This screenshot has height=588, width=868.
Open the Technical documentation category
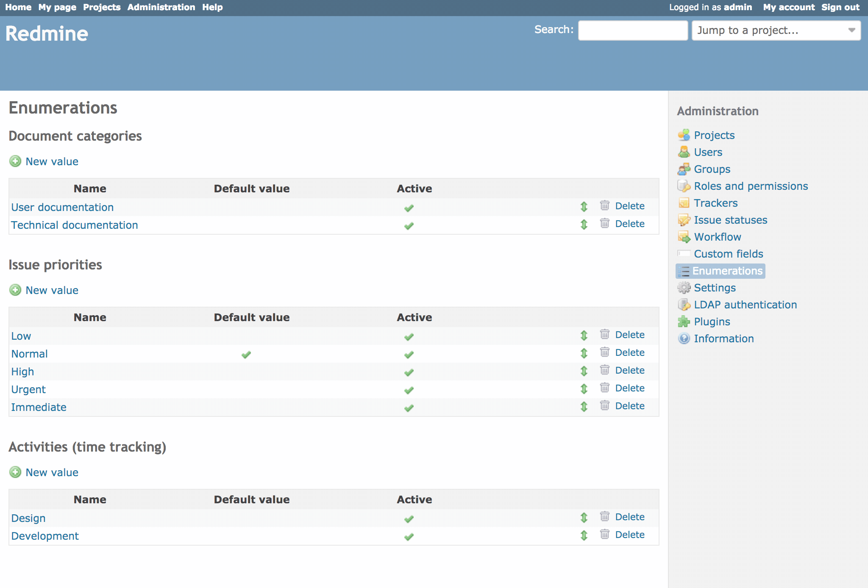click(x=75, y=225)
